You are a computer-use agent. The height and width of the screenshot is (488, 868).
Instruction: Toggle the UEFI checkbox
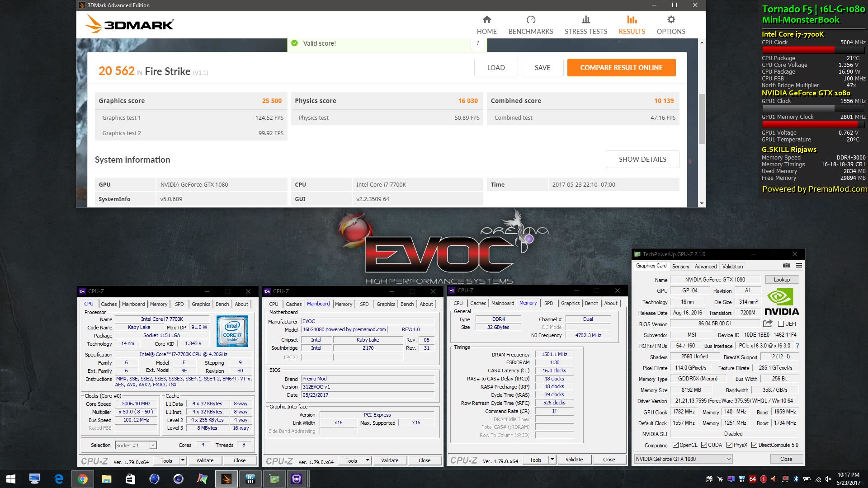[781, 324]
